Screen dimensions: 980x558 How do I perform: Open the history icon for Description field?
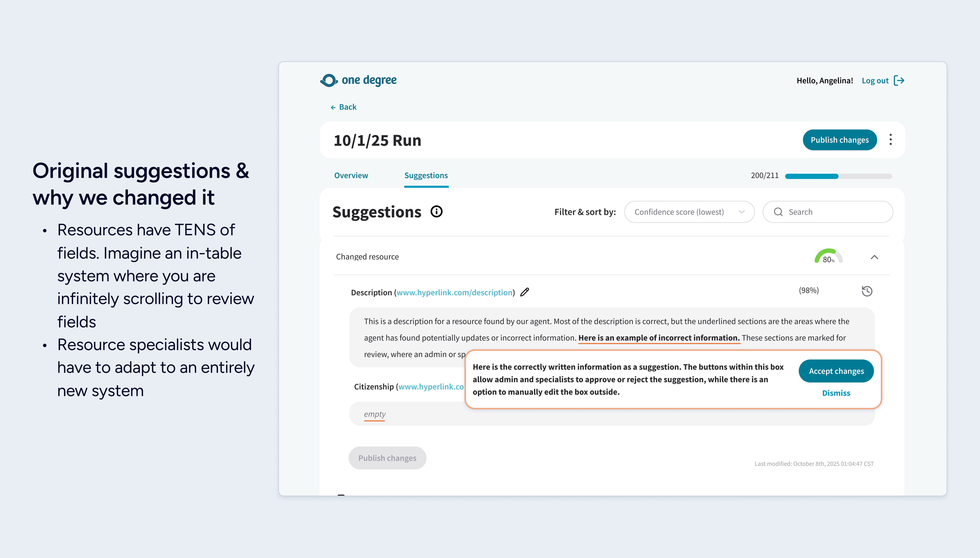[x=867, y=291]
